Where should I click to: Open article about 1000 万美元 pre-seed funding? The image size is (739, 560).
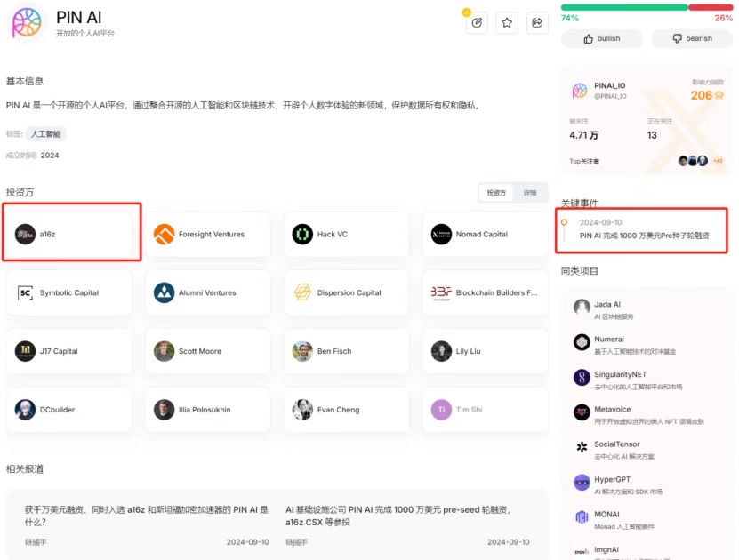click(398, 516)
